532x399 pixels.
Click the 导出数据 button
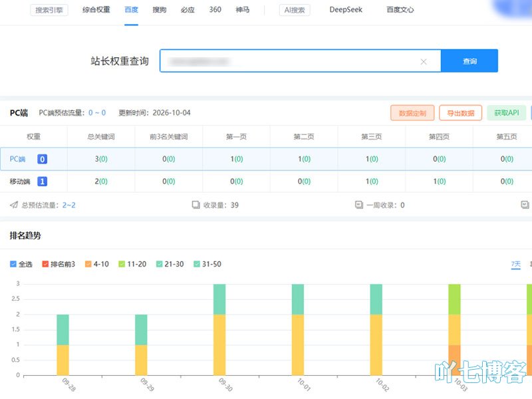pyautogui.click(x=460, y=113)
